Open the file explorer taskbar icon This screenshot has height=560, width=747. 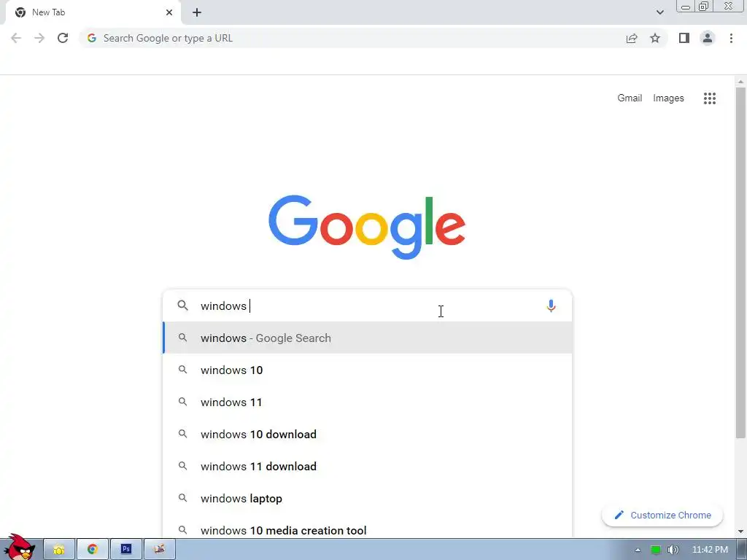coord(59,550)
